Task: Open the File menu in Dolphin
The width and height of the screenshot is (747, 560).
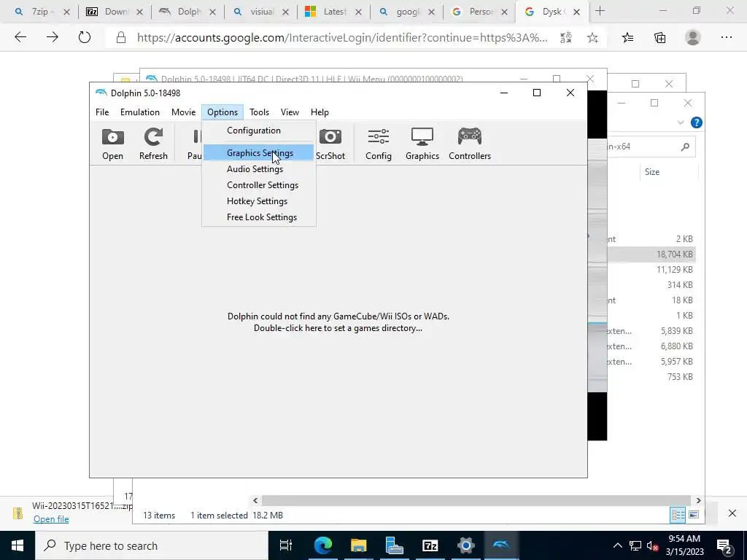Action: coord(102,112)
